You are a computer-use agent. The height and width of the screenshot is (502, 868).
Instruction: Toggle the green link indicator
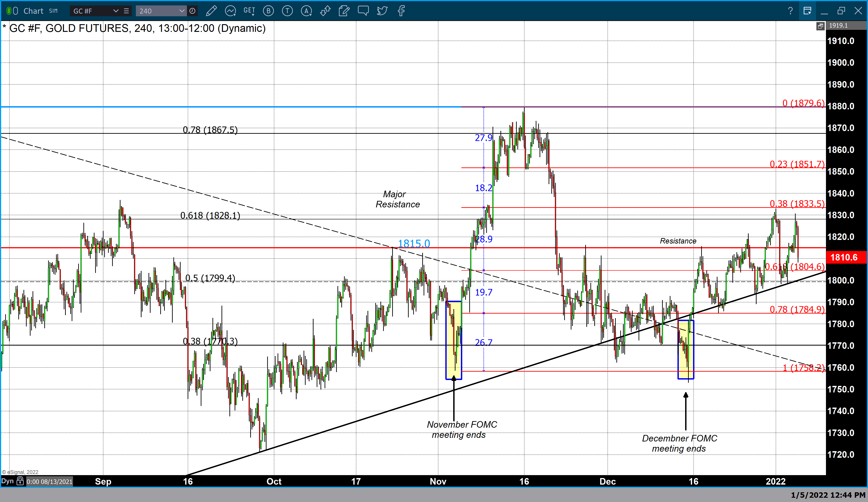pyautogui.click(x=9, y=11)
